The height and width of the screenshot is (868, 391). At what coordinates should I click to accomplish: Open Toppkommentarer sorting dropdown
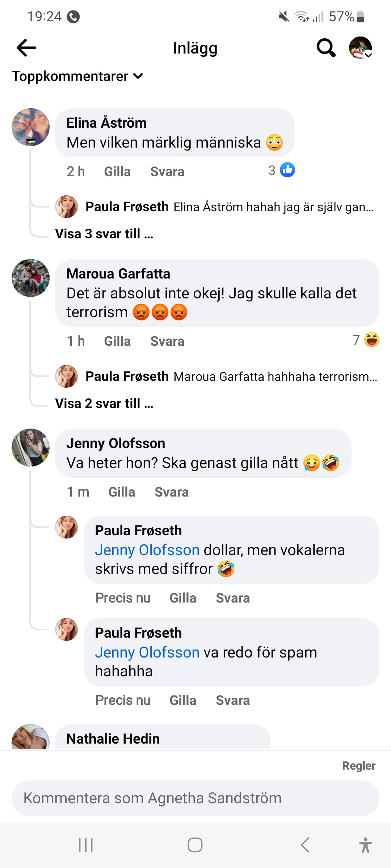pyautogui.click(x=77, y=76)
